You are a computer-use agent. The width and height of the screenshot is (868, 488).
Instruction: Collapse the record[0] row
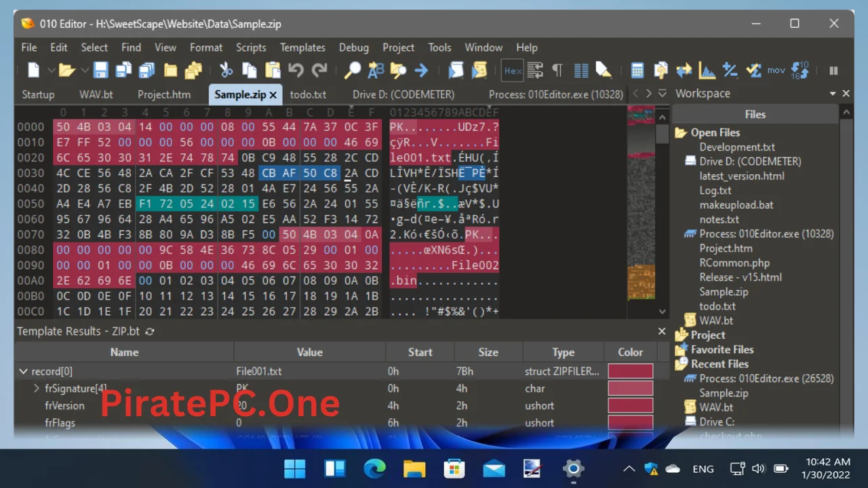tap(24, 371)
